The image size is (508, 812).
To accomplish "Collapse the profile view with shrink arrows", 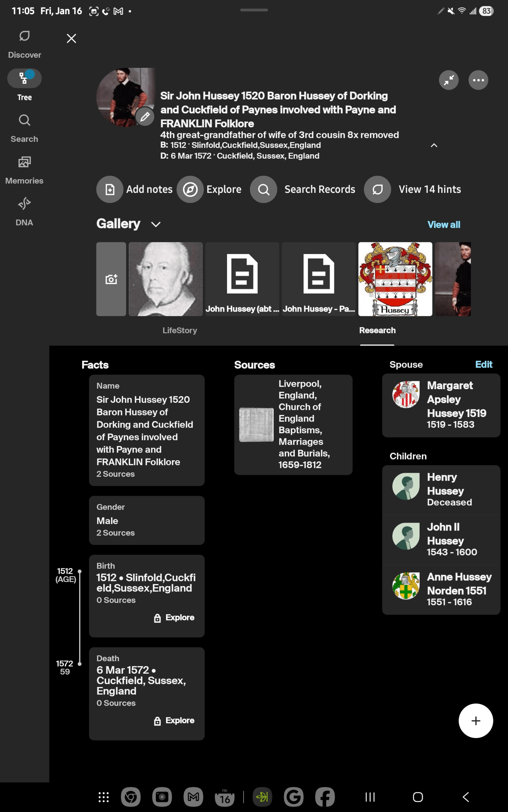I will click(x=448, y=80).
